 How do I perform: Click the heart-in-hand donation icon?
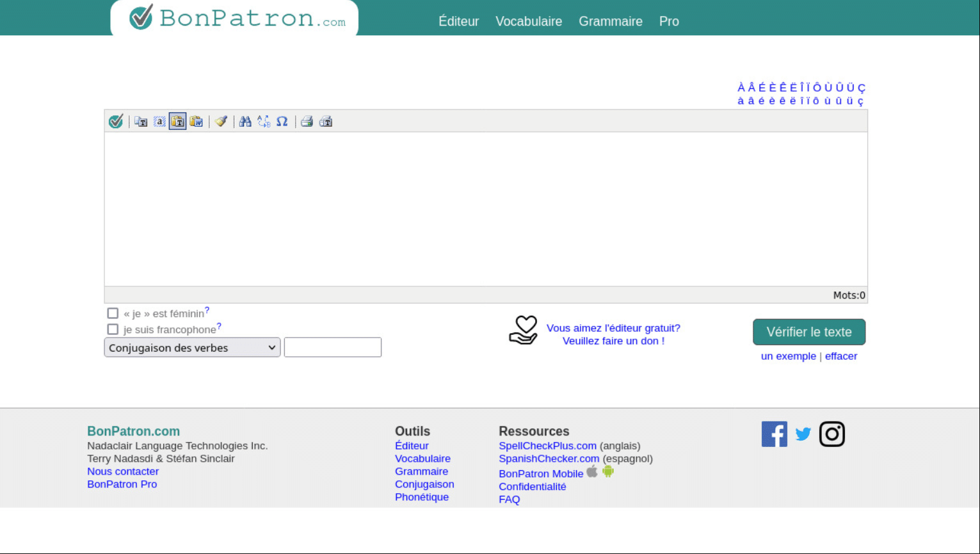524,330
